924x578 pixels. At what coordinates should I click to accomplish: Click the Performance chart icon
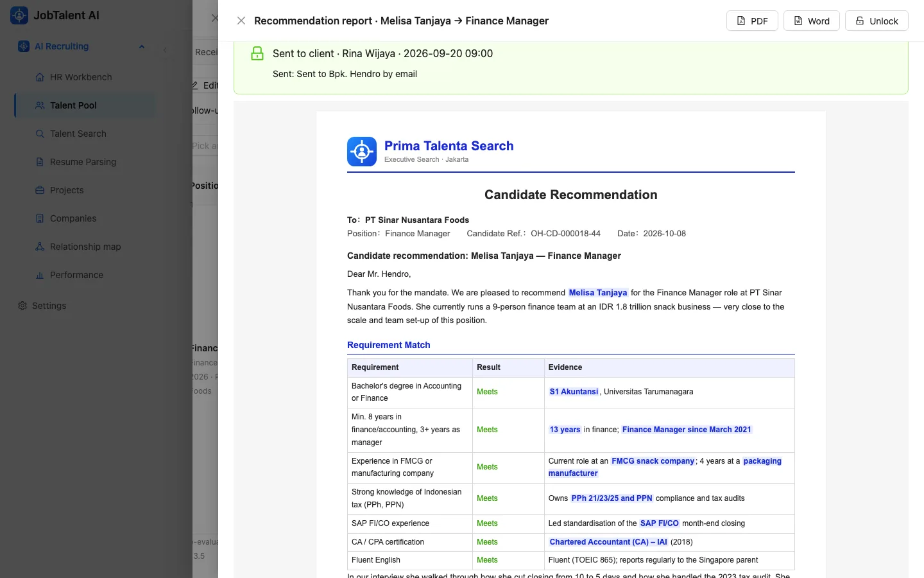pyautogui.click(x=40, y=275)
